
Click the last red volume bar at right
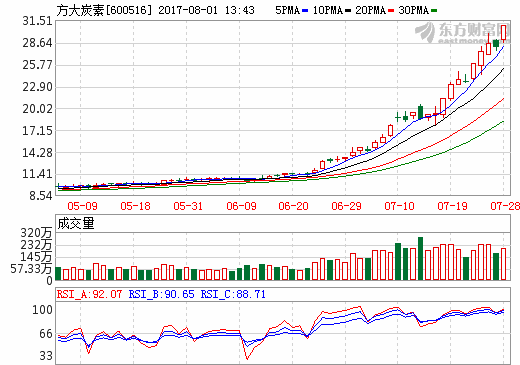click(x=503, y=264)
